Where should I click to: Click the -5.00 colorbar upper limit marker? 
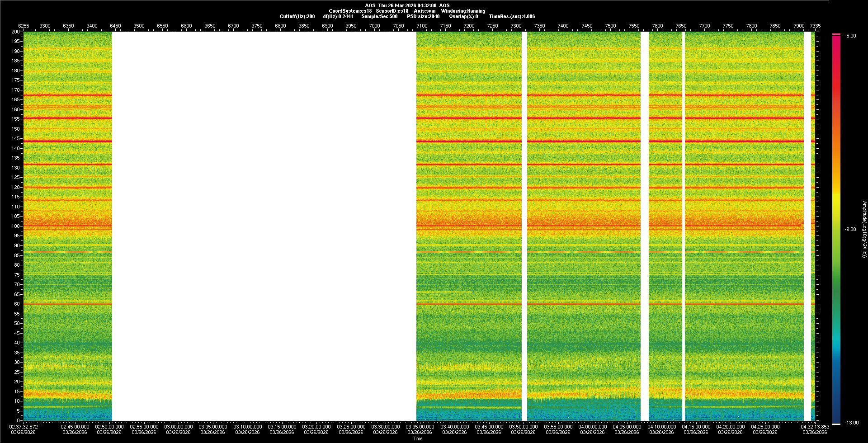coord(836,34)
